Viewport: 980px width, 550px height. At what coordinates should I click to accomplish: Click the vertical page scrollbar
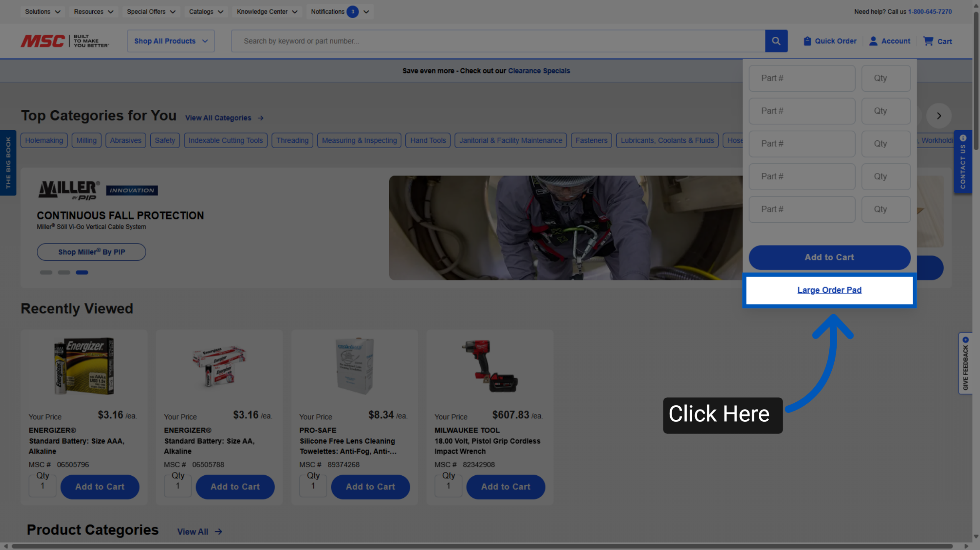tap(976, 81)
